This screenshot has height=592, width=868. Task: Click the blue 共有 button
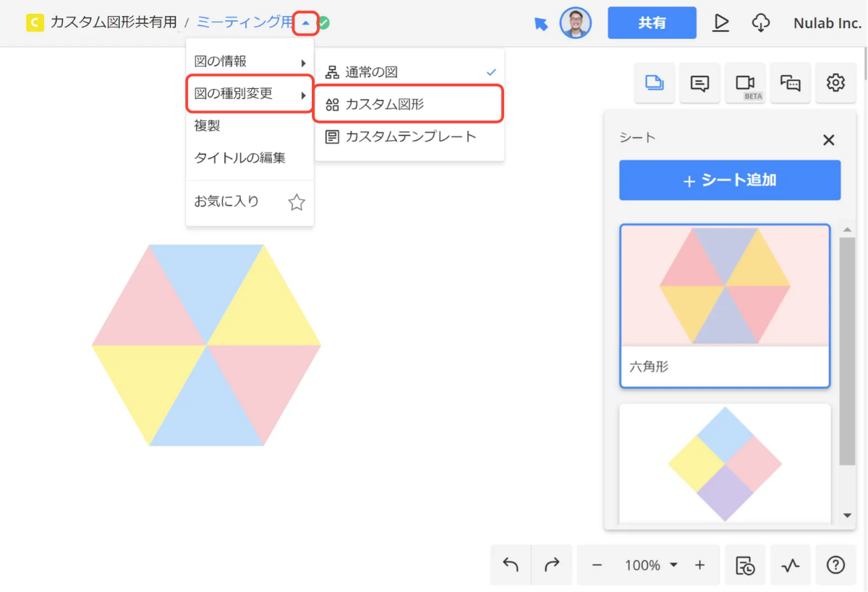652,23
